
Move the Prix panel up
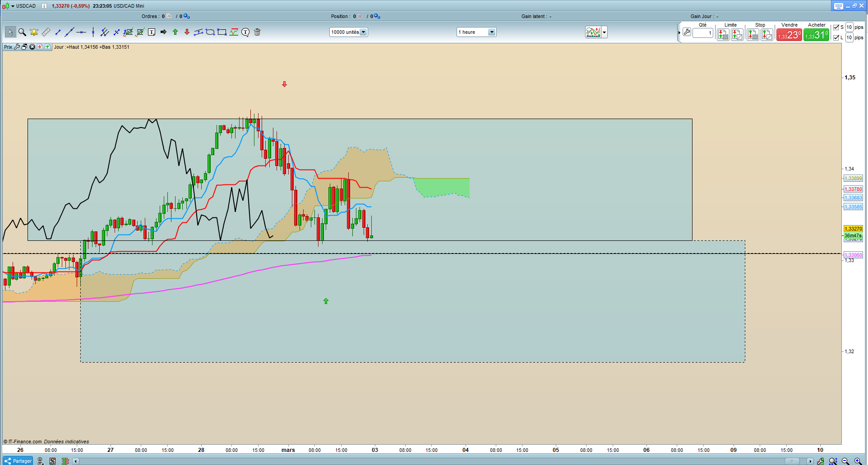(x=47, y=47)
